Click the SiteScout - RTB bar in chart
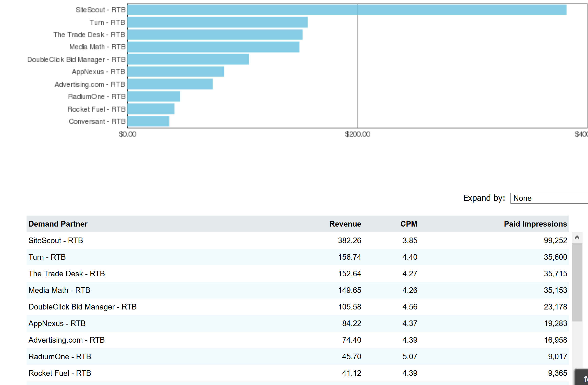Image resolution: width=588 pixels, height=385 pixels. point(347,10)
